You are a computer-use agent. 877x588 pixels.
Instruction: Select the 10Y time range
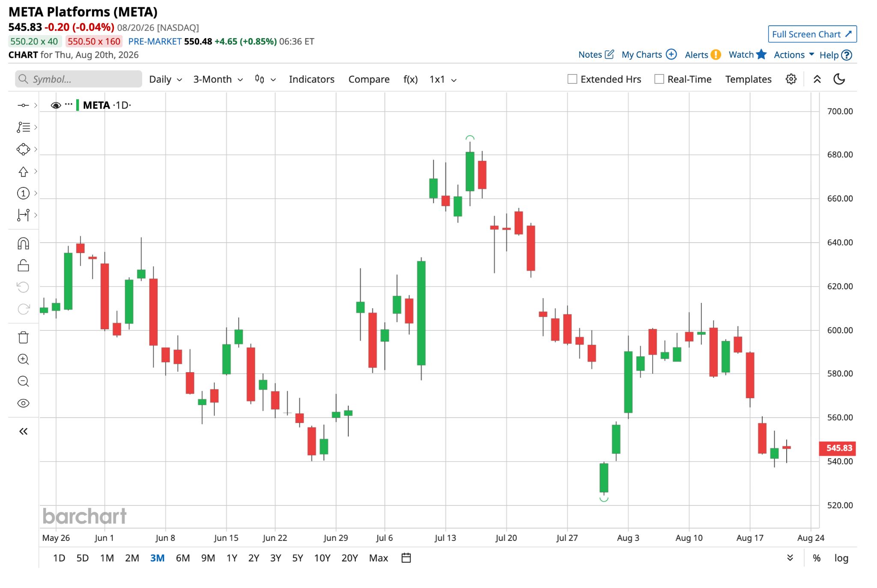coord(322,558)
